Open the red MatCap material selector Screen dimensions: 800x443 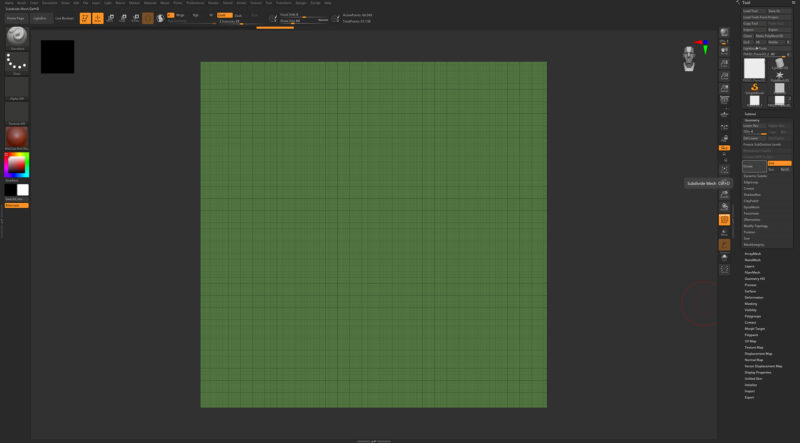tap(17, 137)
